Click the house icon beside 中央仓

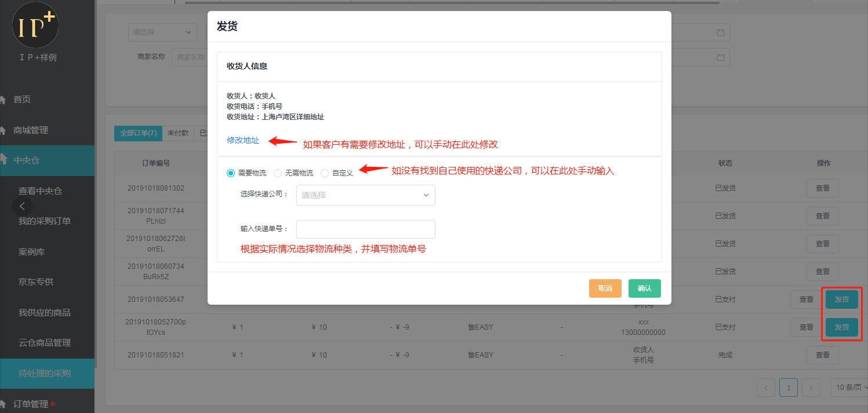click(3, 160)
